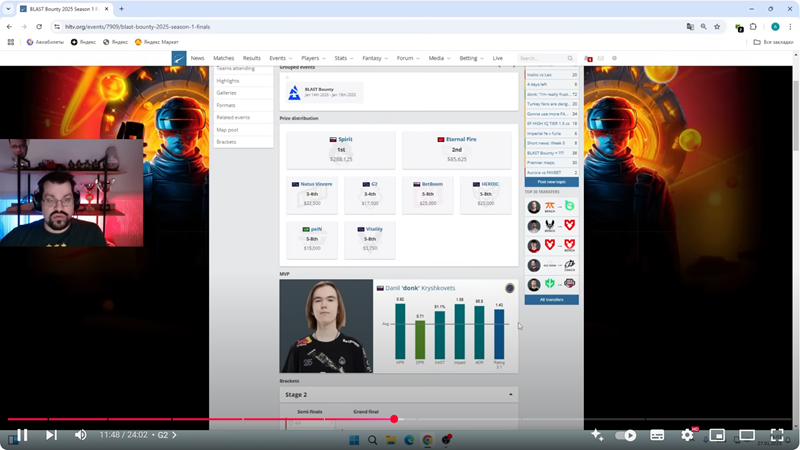Open Chrome from taskbar

[x=428, y=440]
